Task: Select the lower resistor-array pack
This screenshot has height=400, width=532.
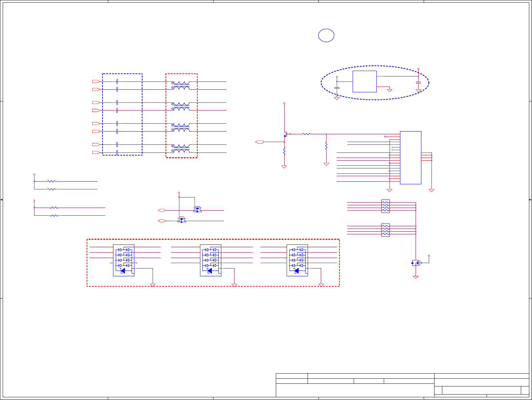Action: 385,230
